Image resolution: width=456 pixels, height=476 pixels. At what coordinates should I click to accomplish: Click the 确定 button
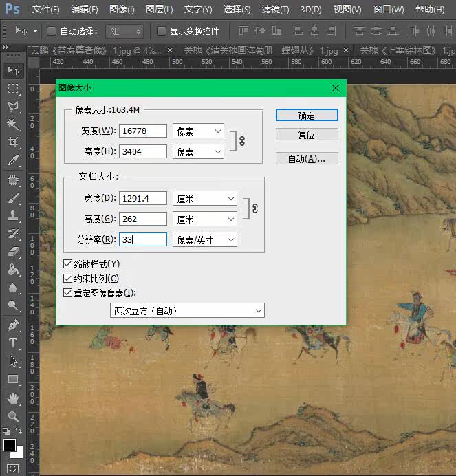pyautogui.click(x=307, y=115)
